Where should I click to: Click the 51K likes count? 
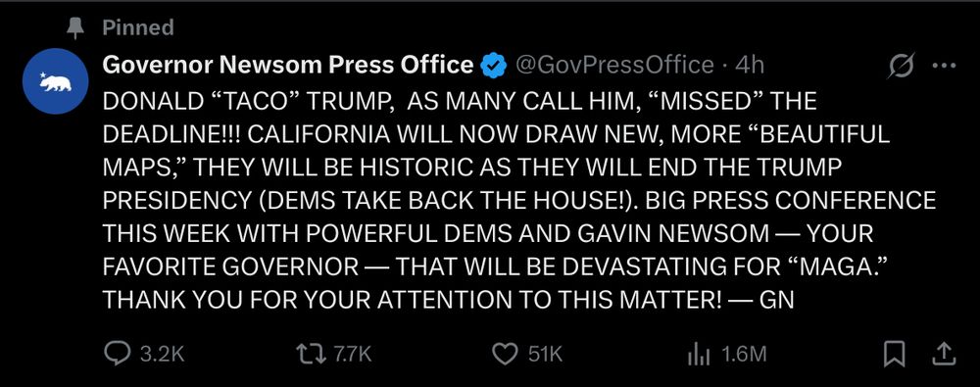pos(546,355)
